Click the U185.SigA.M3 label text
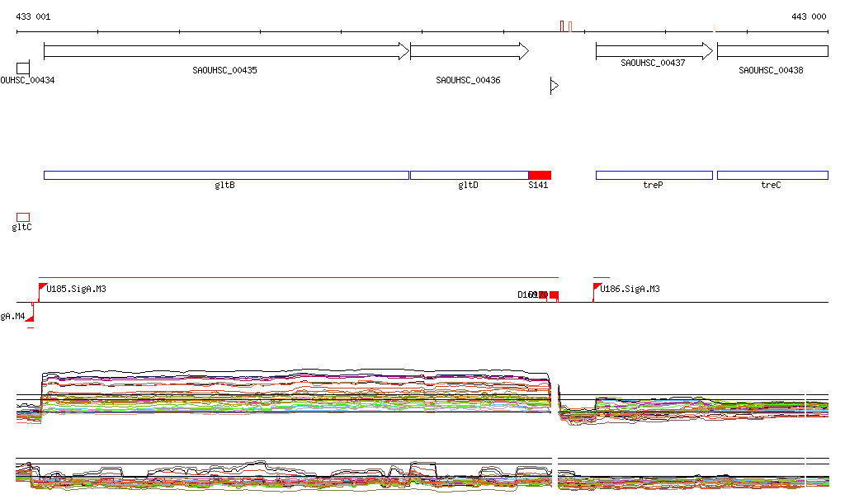 coord(76,289)
